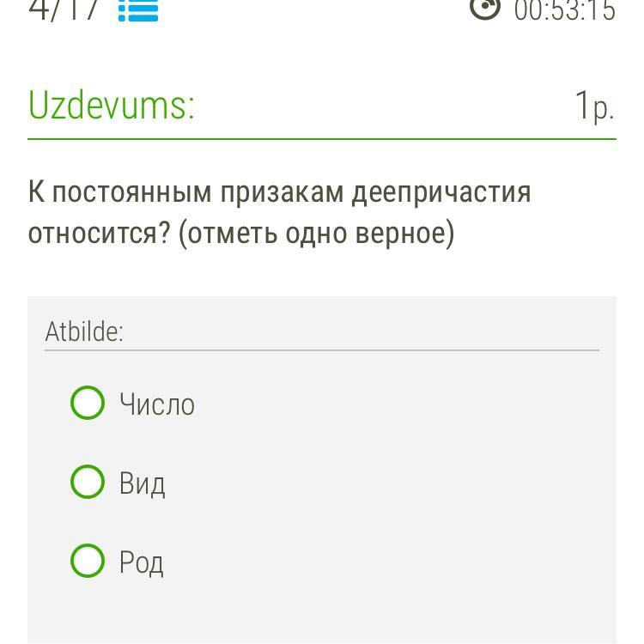The image size is (644, 644).
Task: Click the question text about деепричастия
Action: tap(280, 213)
